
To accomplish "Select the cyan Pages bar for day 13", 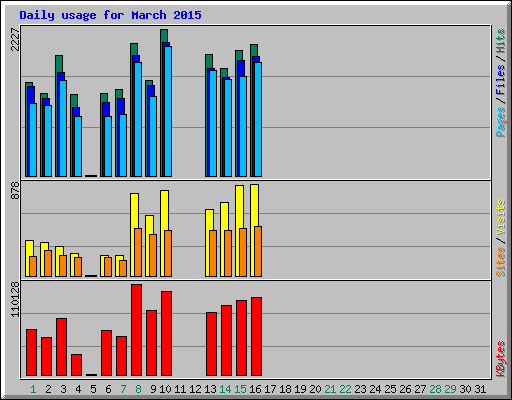I will (213, 123).
